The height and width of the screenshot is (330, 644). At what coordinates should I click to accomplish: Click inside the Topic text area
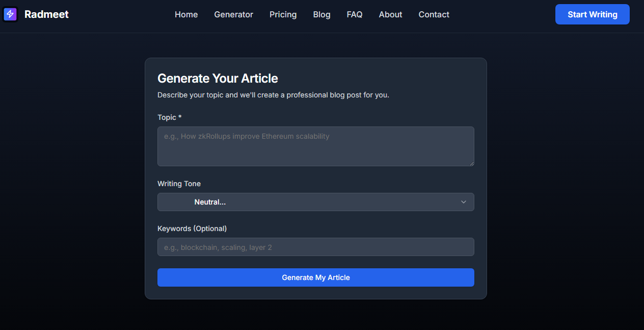tap(315, 146)
